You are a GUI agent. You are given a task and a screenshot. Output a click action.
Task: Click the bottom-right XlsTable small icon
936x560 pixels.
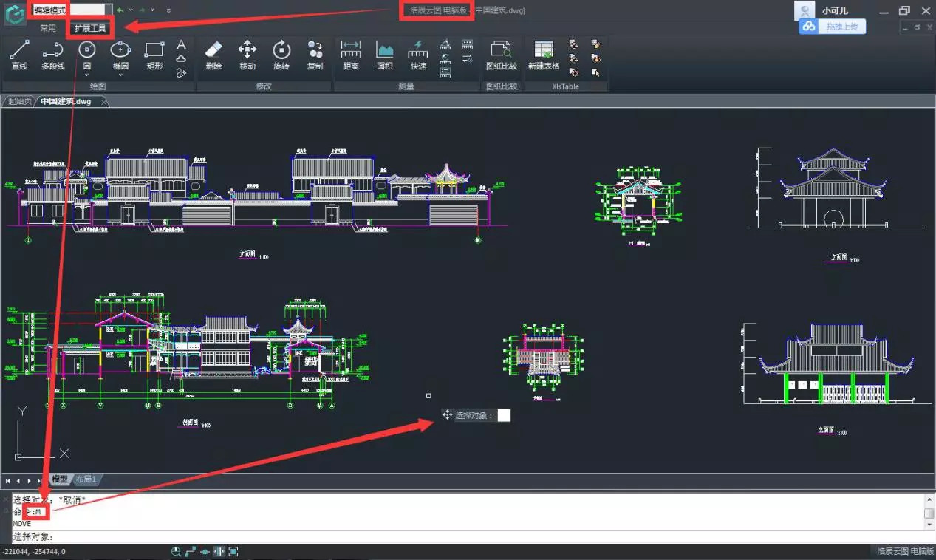tap(596, 72)
